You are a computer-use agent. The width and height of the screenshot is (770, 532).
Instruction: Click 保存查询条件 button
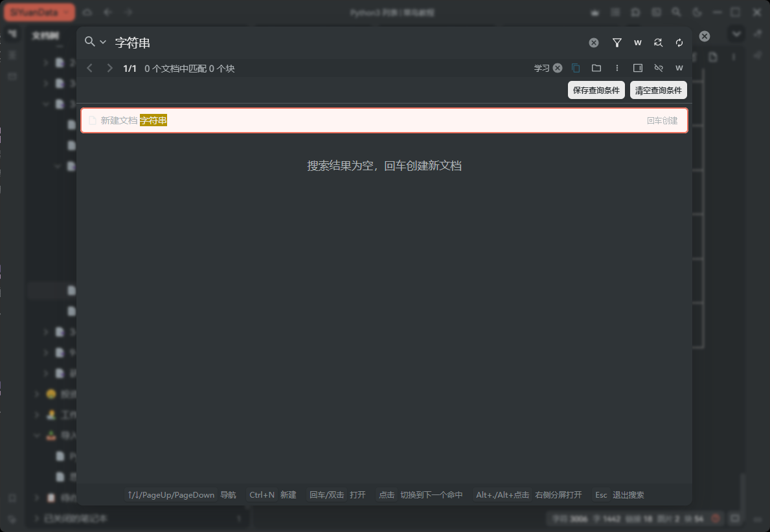(596, 91)
